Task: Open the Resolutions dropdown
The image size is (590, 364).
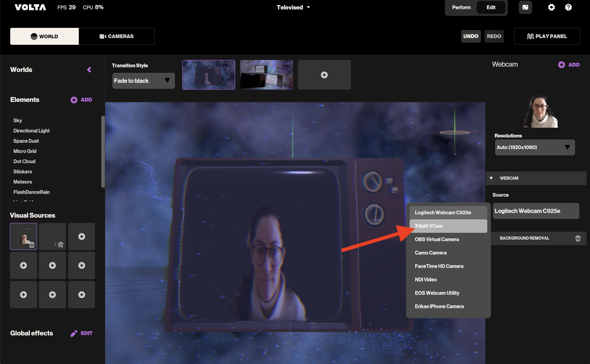Action: click(x=535, y=147)
